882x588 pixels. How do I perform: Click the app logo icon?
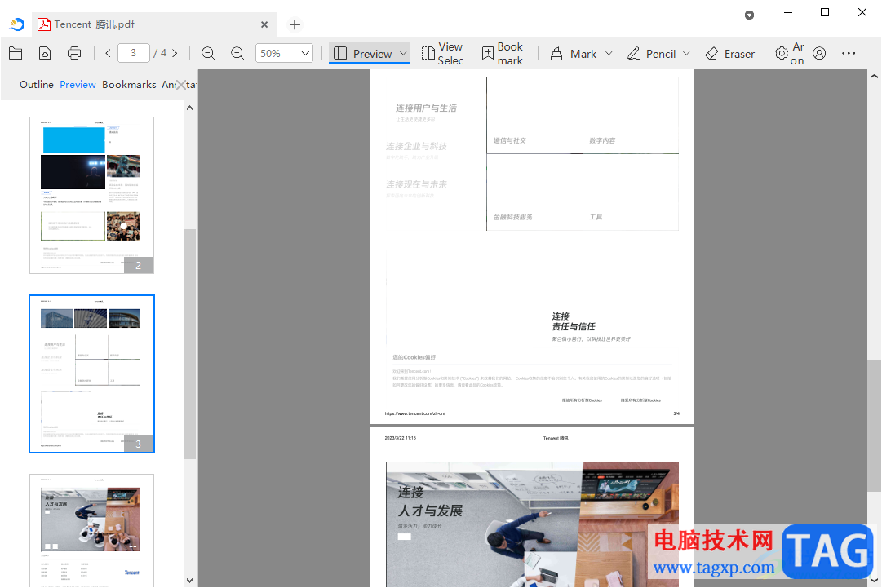point(17,24)
